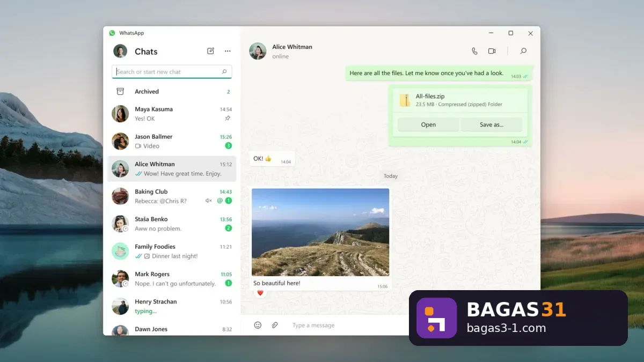Maximize the WhatsApp window
Viewport: 644px width, 362px height.
[511, 33]
